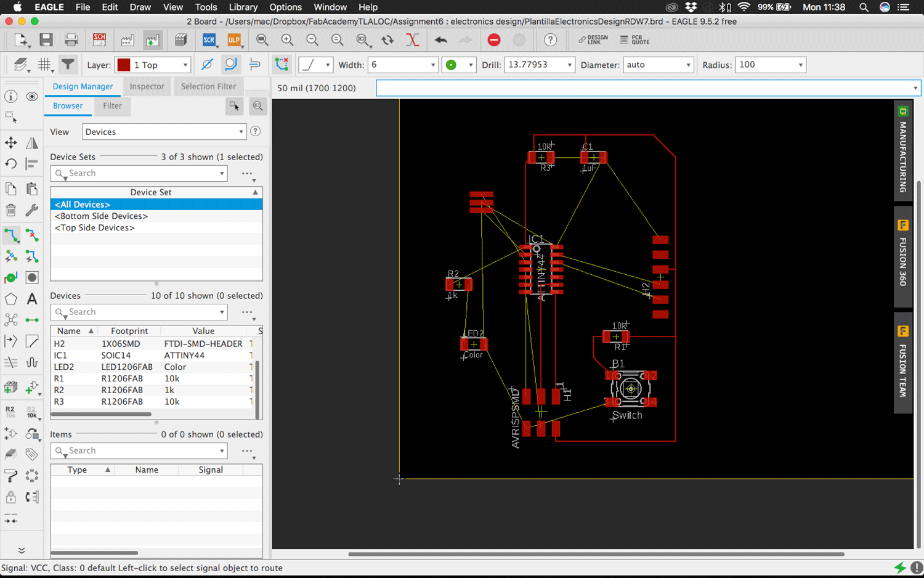The image size is (924, 578).
Task: Switch to the Inspector tab
Action: 147,86
